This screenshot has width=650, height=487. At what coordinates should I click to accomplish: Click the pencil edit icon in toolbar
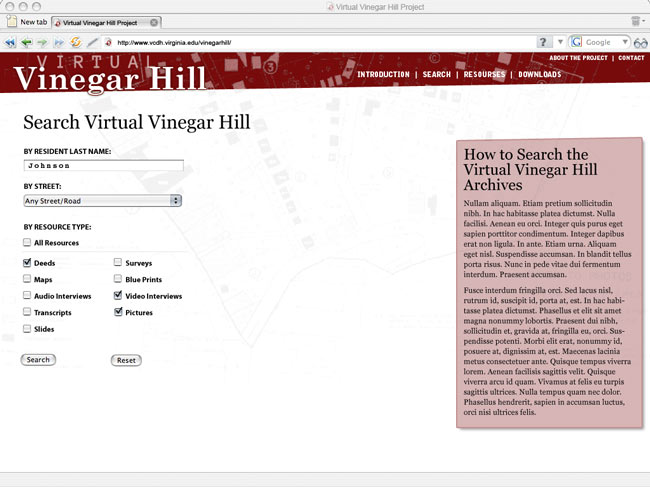(93, 42)
